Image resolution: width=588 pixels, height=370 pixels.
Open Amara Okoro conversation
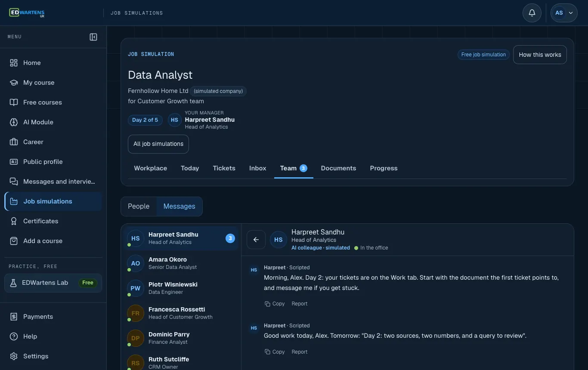[181, 263]
